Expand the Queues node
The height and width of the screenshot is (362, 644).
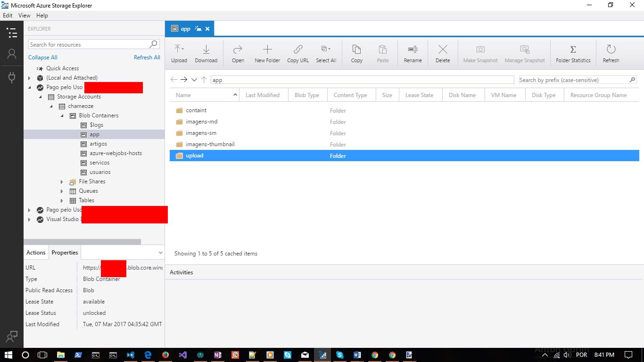62,191
